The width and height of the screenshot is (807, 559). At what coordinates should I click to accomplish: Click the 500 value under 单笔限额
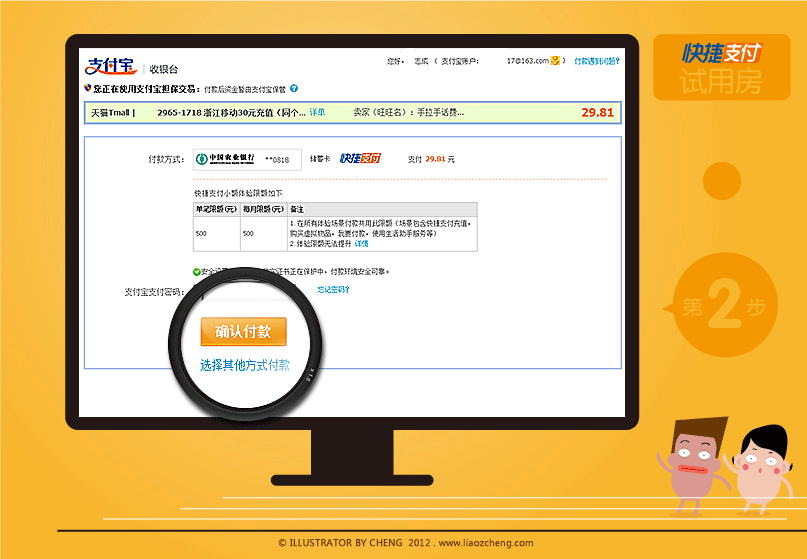click(x=201, y=234)
